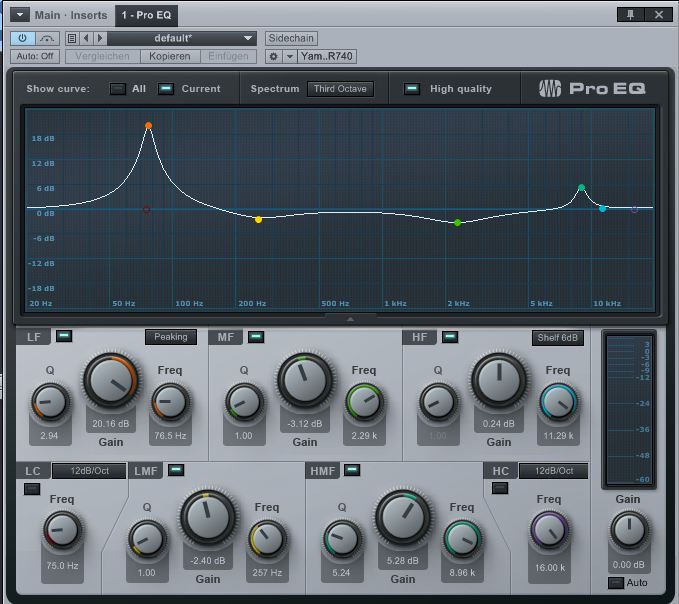The height and width of the screenshot is (604, 679).
Task: Click the LF gain value 20.16 dB
Action: click(x=111, y=424)
